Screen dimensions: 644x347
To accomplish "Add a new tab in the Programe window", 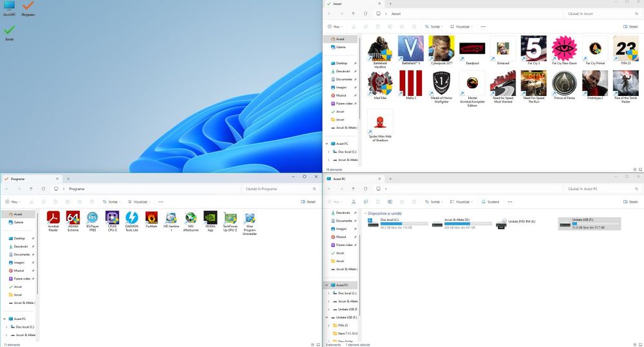I will [68, 179].
